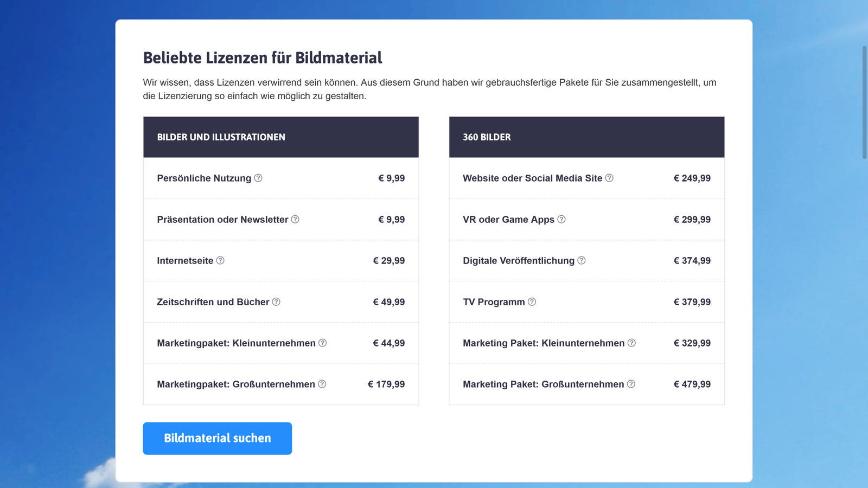Click the Bildmaterial suchen button

coord(218,438)
